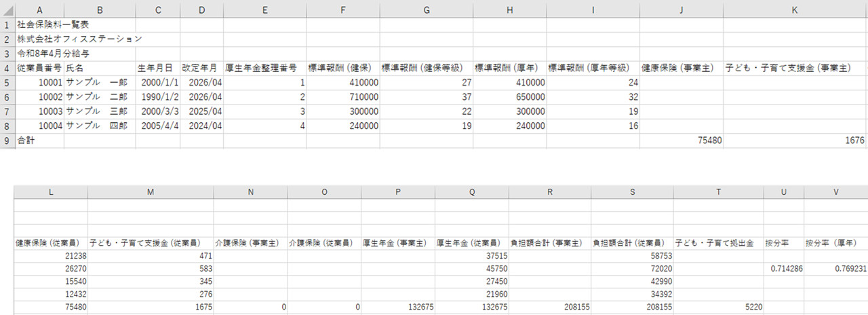Select the name cell サンプル 四郎
The width and height of the screenshot is (868, 315).
pos(100,126)
